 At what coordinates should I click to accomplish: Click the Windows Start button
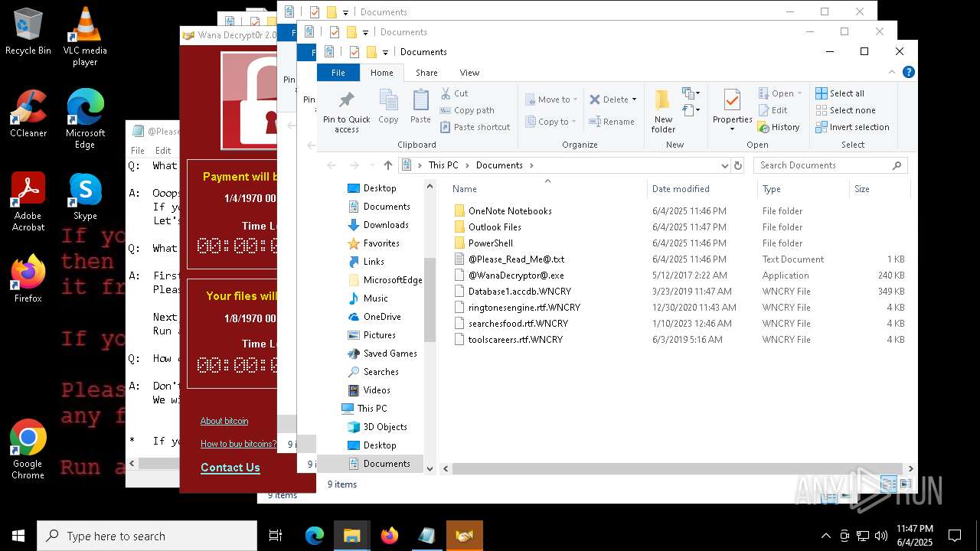point(18,536)
